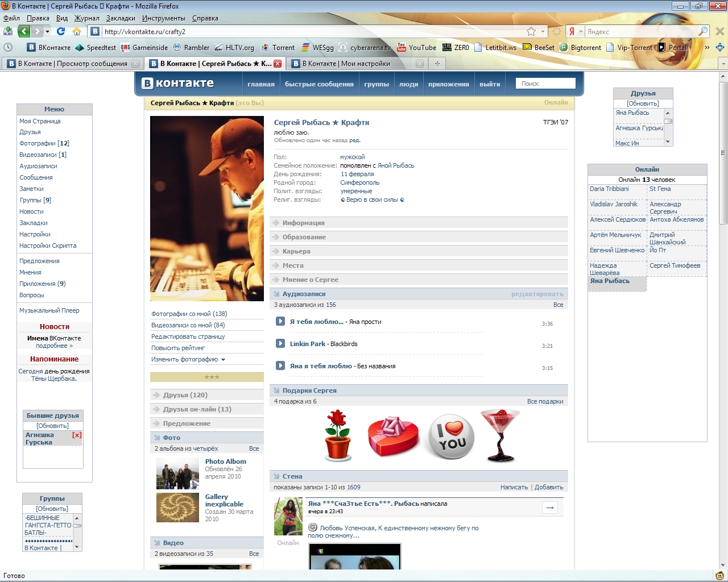Log out with выйти
Viewport: 728px width, 582px height.
tap(490, 84)
